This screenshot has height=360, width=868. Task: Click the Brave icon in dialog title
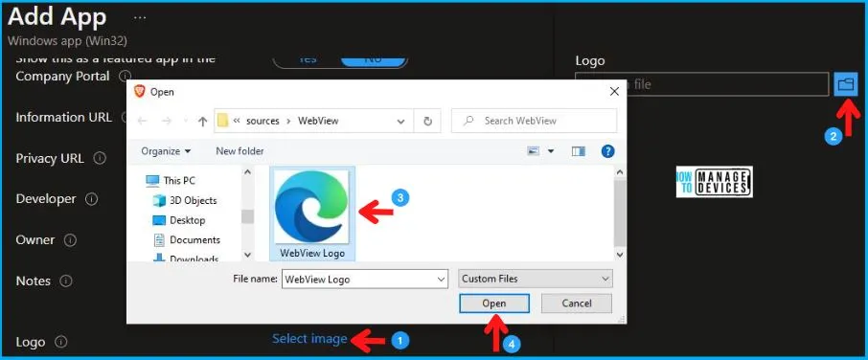(140, 92)
